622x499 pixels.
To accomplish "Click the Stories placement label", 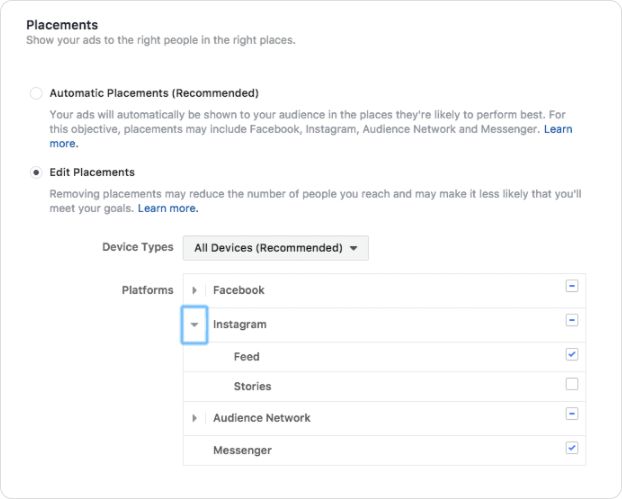I will coord(252,386).
